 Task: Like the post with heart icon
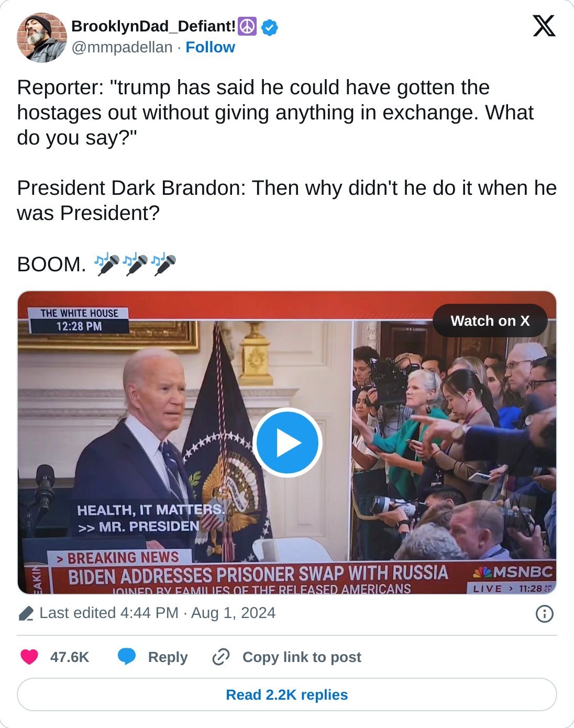(29, 657)
